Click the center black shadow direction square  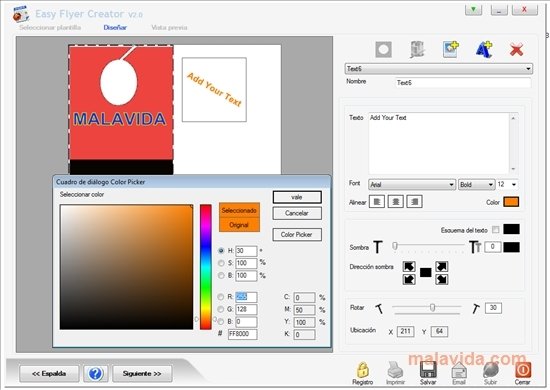coord(425,273)
